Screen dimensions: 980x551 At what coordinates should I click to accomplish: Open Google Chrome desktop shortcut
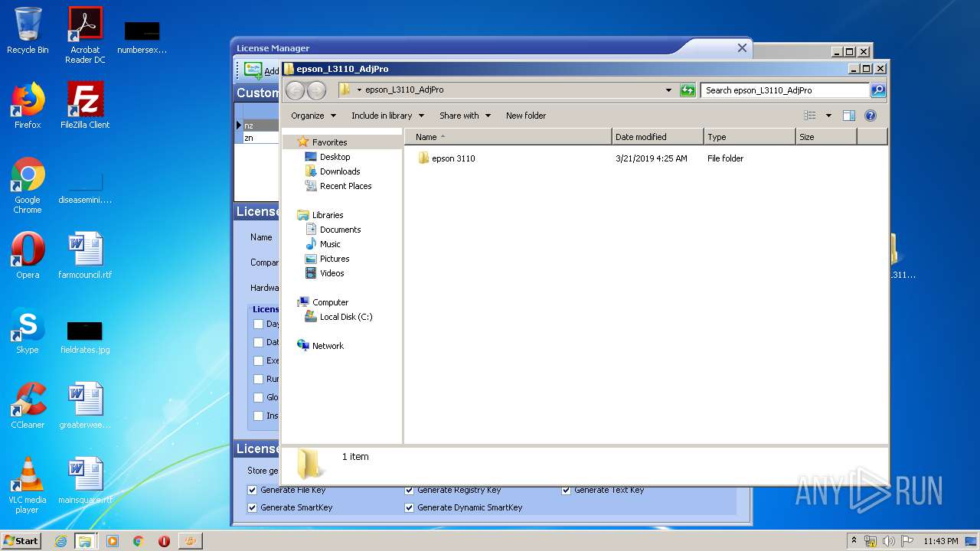(28, 185)
